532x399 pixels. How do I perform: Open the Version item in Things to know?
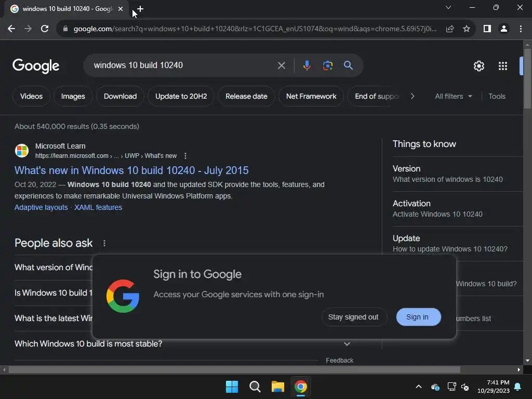point(457,174)
